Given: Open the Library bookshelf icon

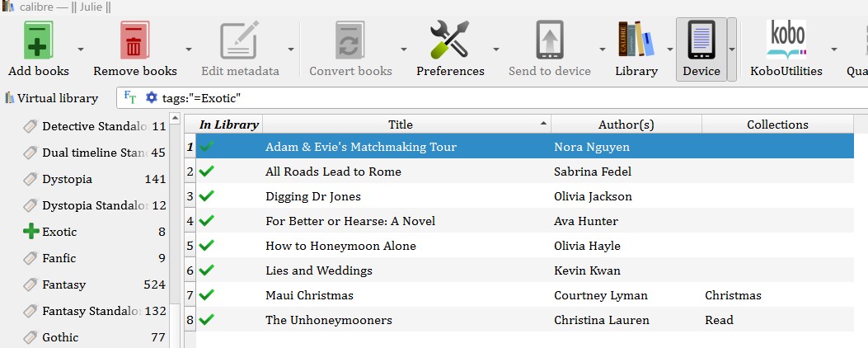Looking at the screenshot, I should point(636,40).
